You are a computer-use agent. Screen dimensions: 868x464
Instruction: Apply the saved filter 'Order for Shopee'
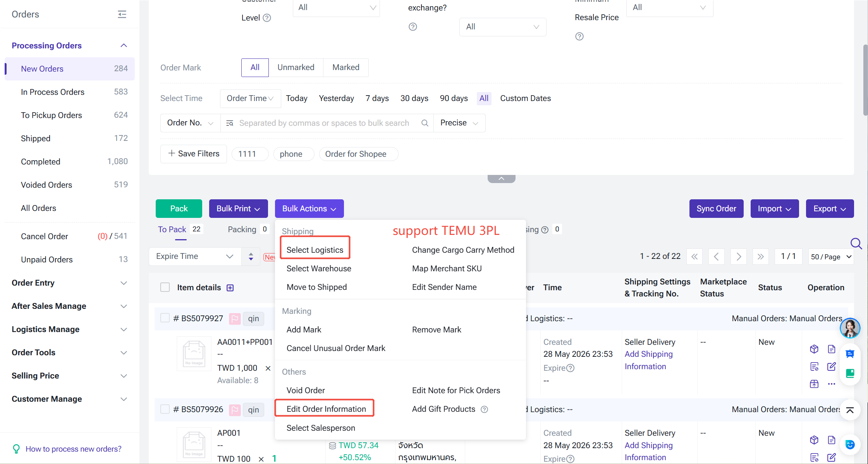358,154
